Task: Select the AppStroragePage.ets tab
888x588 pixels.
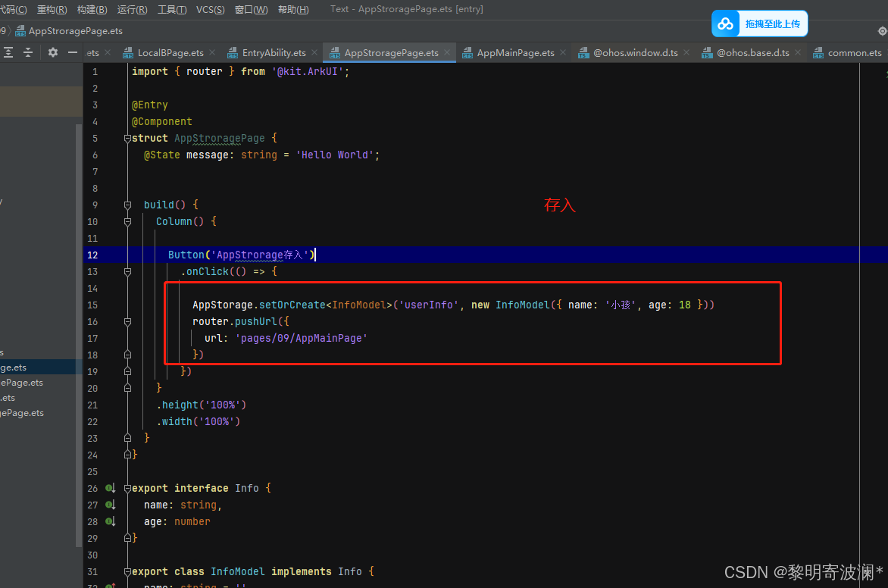Action: 391,53
